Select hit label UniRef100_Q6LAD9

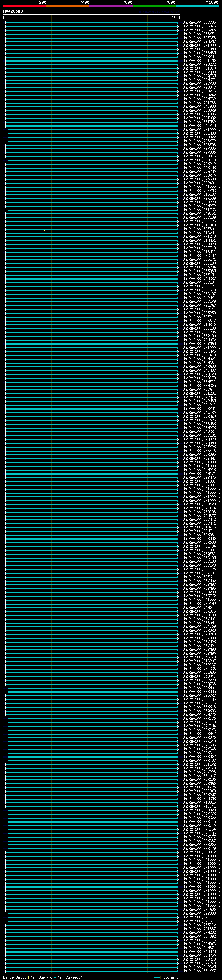(199, 133)
